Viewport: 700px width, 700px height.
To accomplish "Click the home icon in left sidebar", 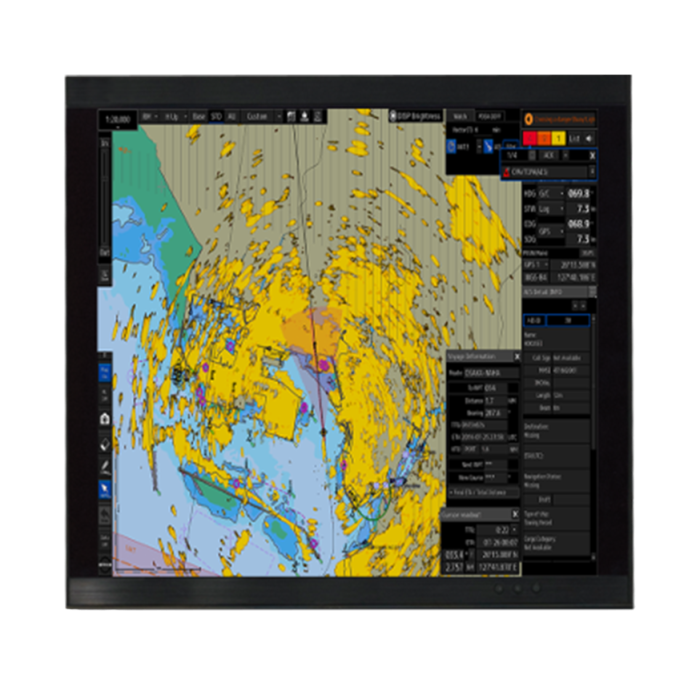I will click(x=105, y=418).
